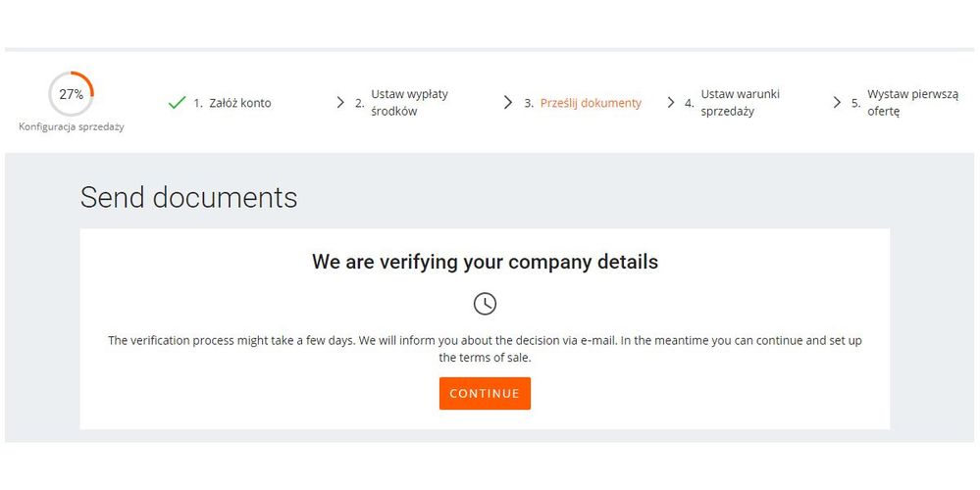Click the clock icon under the heading
The image size is (980, 490).
tap(485, 304)
